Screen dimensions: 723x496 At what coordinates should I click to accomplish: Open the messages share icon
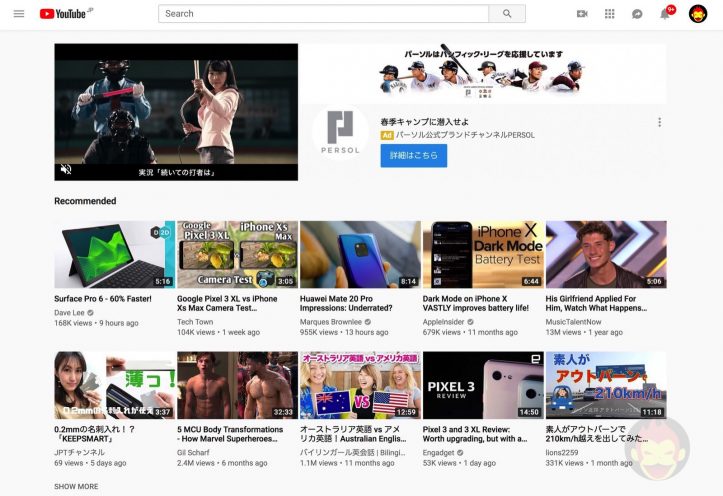(x=637, y=14)
